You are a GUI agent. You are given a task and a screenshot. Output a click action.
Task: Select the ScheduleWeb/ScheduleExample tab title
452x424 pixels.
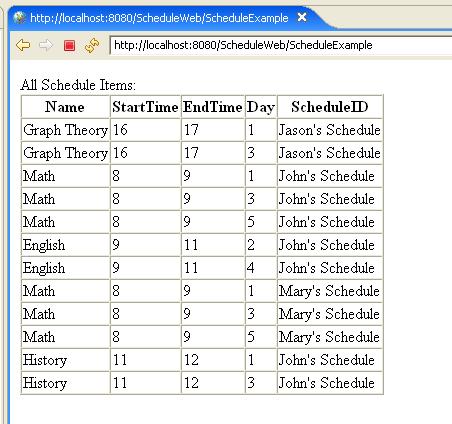coord(159,18)
